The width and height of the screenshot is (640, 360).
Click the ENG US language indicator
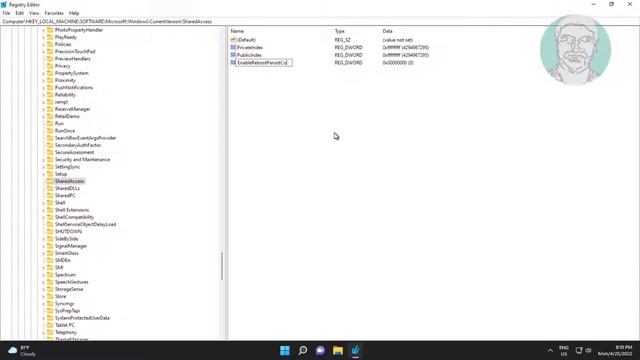coord(564,351)
